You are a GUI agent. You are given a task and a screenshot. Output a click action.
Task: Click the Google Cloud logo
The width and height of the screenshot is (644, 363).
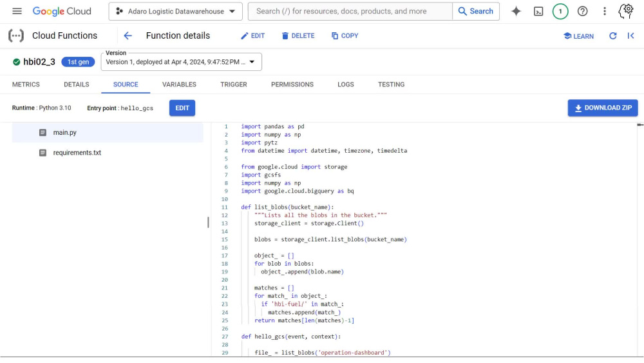(62, 11)
